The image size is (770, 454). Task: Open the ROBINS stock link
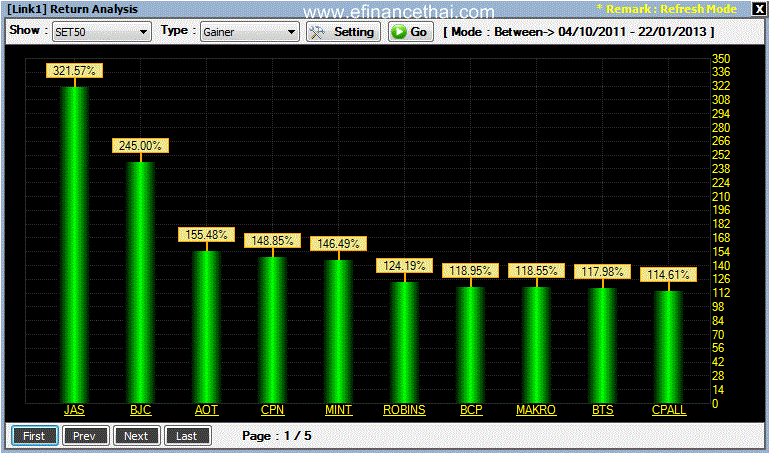point(404,410)
